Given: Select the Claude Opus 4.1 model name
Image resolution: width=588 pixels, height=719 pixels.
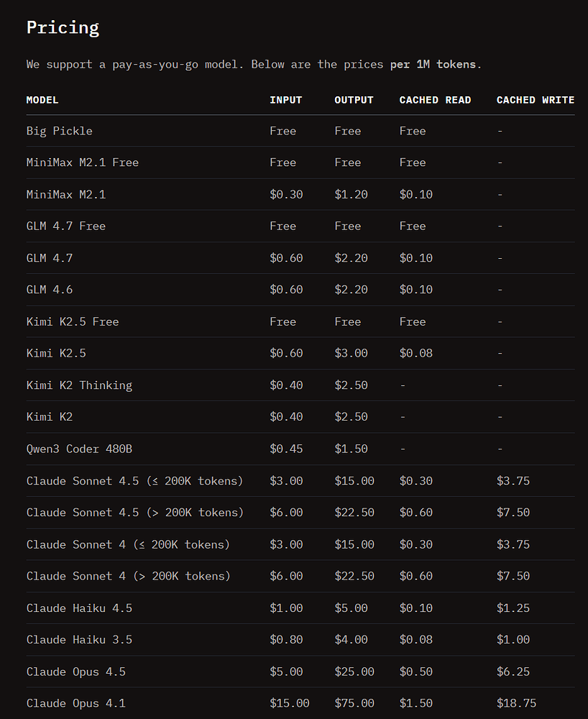Looking at the screenshot, I should coord(75,704).
